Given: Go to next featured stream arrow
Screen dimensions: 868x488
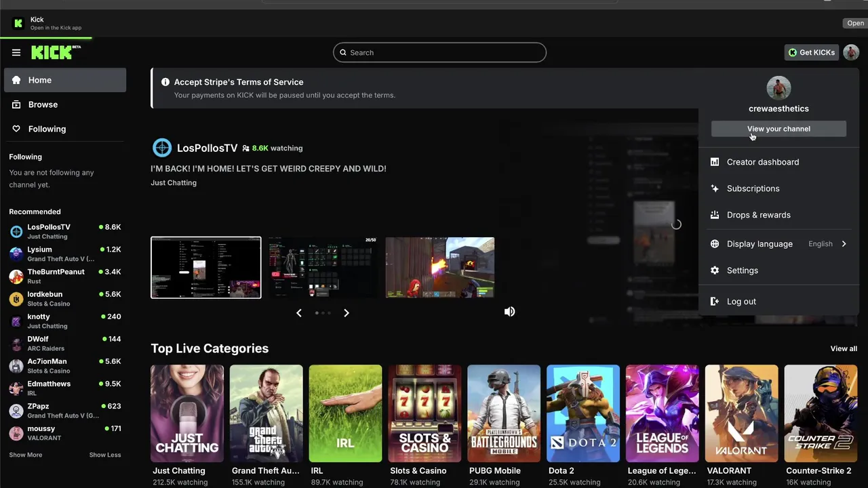Looking at the screenshot, I should tap(346, 312).
